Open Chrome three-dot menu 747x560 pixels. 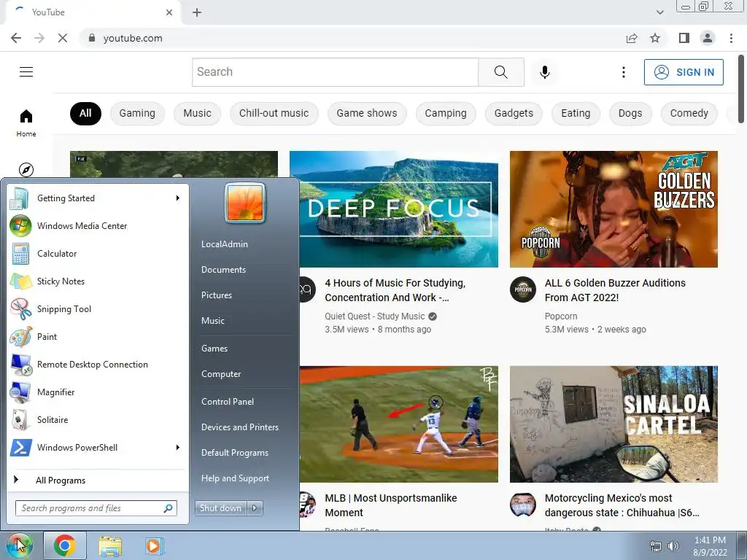click(x=731, y=38)
